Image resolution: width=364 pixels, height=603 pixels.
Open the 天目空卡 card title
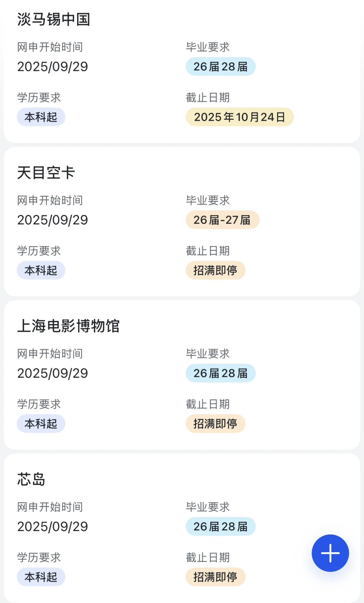click(x=46, y=173)
